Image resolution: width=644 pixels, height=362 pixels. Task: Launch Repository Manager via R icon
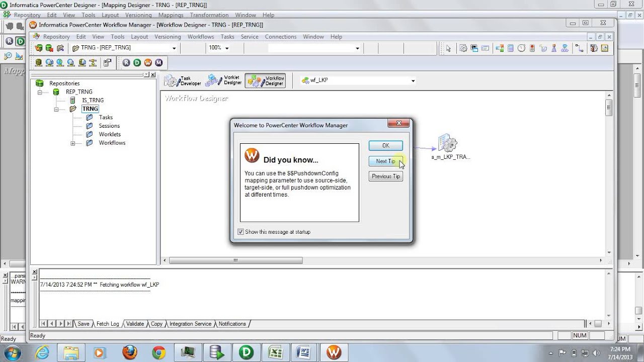(126, 62)
